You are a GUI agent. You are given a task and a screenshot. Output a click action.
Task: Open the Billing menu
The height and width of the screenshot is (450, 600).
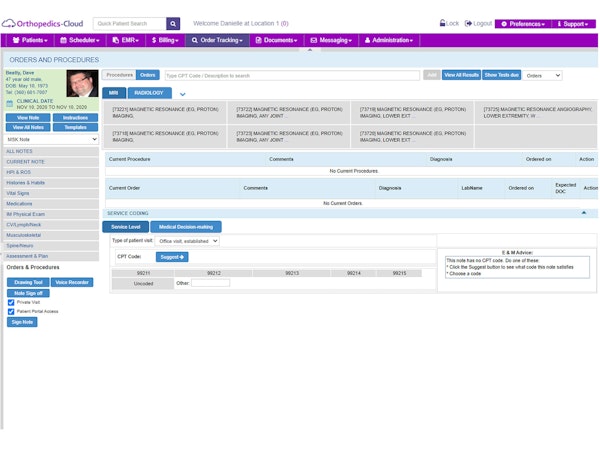pyautogui.click(x=165, y=40)
